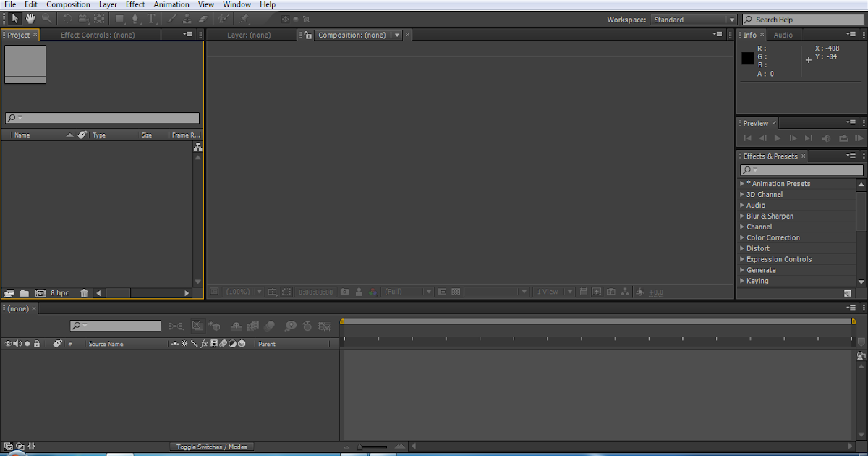Screen dimensions: 868x456
Task: Open the Animation menu
Action: click(x=171, y=4)
